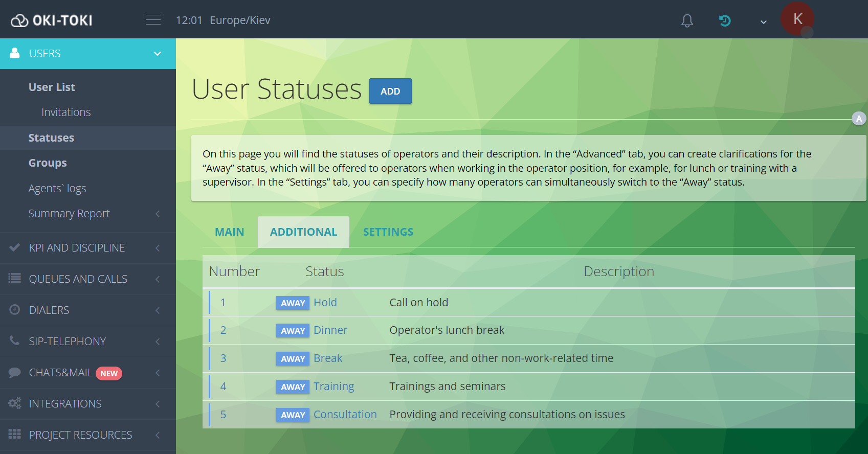Click the round A badge icon
This screenshot has height=454, width=868.
coord(859,119)
